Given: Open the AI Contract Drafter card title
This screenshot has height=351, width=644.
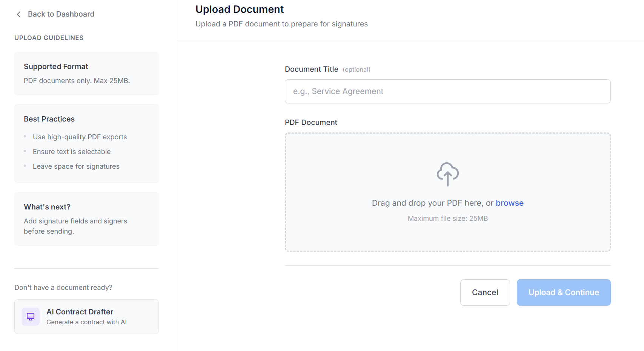Looking at the screenshot, I should [x=80, y=312].
